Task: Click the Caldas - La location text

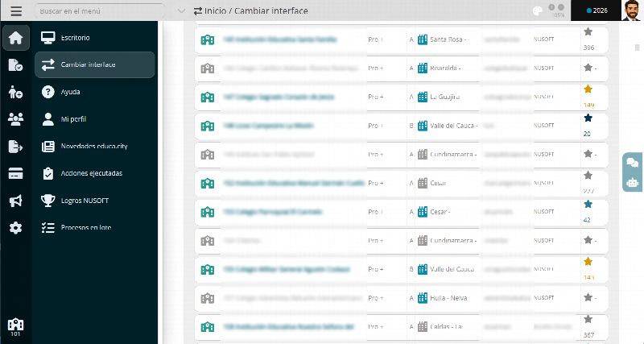Action: click(446, 327)
